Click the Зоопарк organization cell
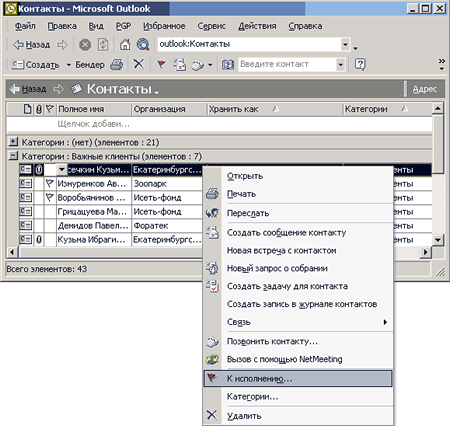The image size is (450, 426). (167, 184)
